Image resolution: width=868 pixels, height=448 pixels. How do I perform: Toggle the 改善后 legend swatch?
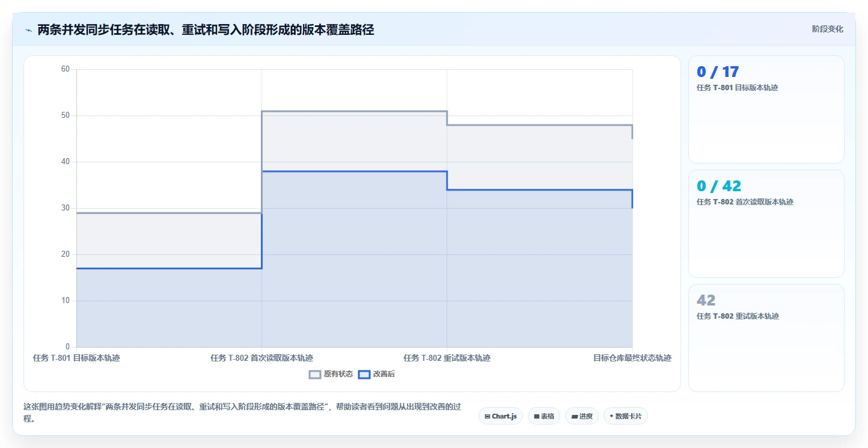point(364,374)
